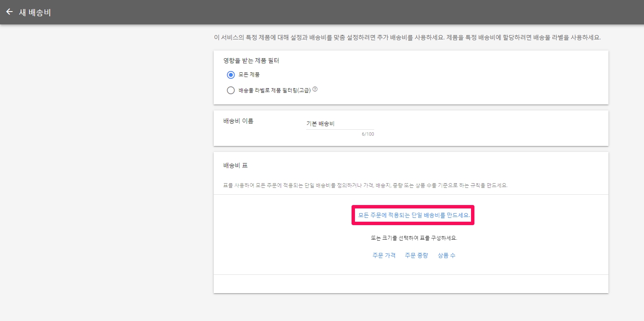Click the 6/100 character counter
Screen dimensions: 644x321
click(368, 134)
